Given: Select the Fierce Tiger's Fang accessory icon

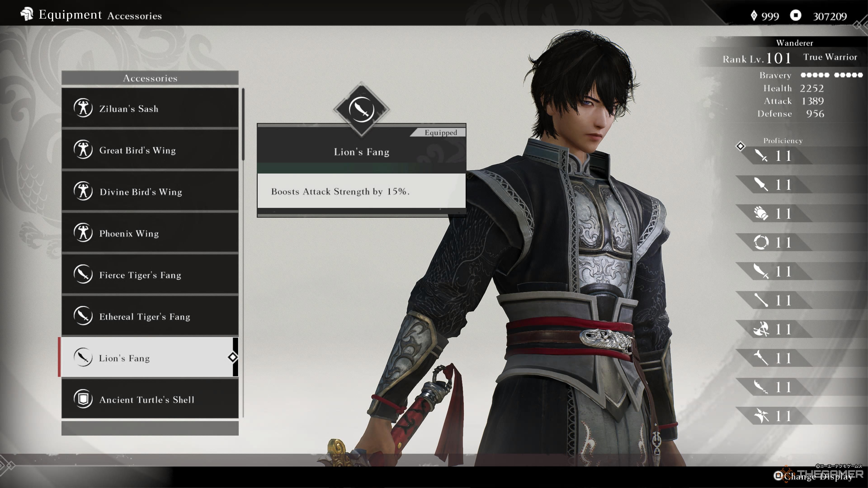Looking at the screenshot, I should pyautogui.click(x=83, y=275).
